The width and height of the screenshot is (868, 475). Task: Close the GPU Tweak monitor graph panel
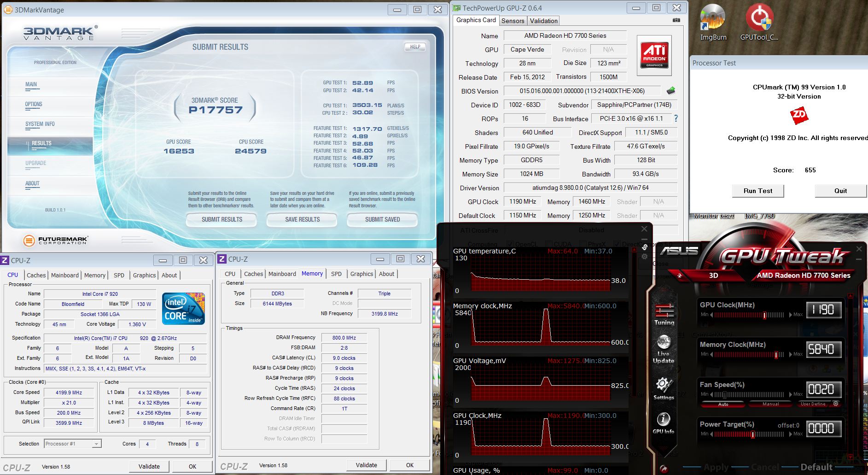coord(644,229)
